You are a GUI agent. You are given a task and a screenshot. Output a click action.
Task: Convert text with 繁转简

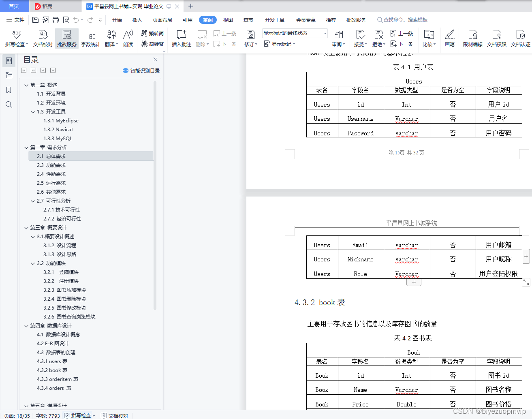152,34
